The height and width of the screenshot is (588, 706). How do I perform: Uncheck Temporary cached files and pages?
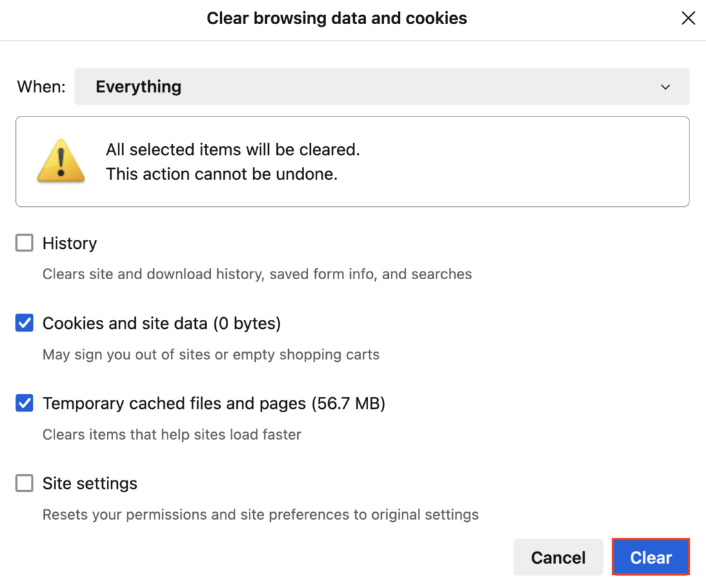pyautogui.click(x=24, y=403)
